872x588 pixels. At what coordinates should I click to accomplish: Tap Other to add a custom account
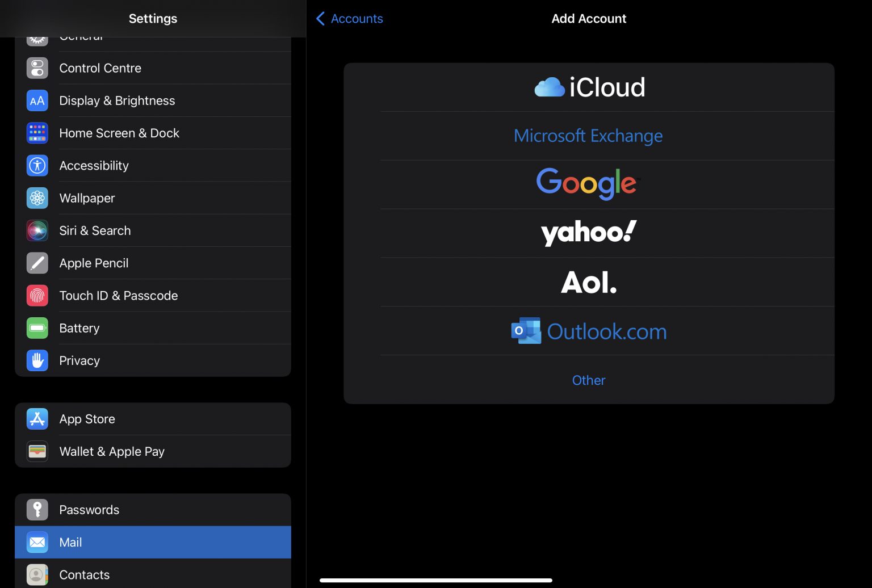coord(588,380)
